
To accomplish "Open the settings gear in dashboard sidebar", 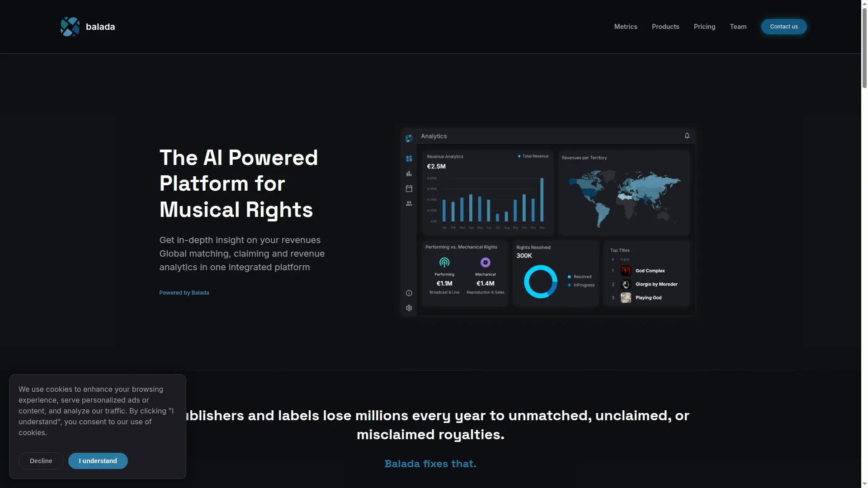I will (409, 308).
